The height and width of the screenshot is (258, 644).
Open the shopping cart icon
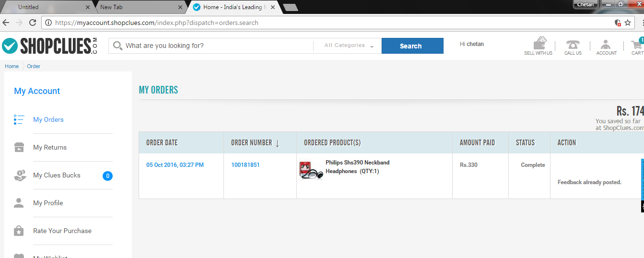pos(637,45)
